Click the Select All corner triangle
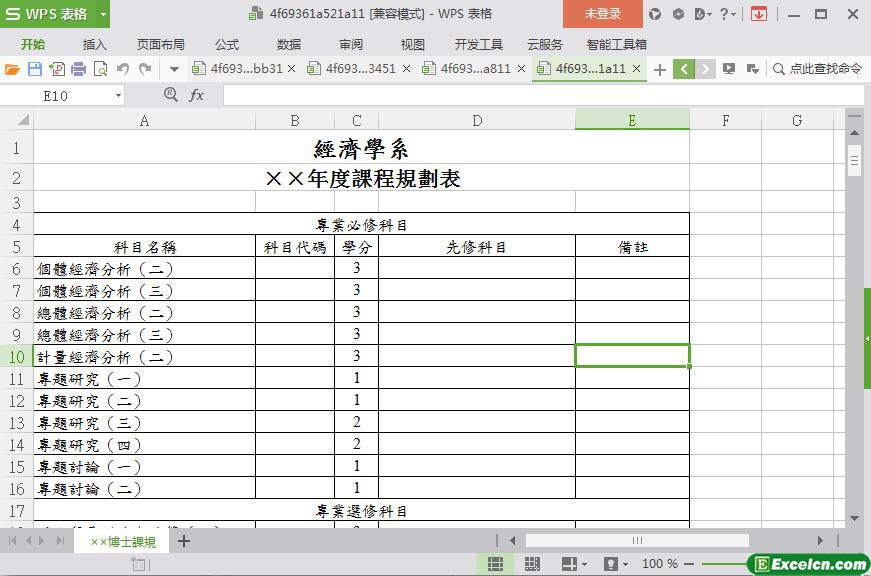 tap(23, 120)
